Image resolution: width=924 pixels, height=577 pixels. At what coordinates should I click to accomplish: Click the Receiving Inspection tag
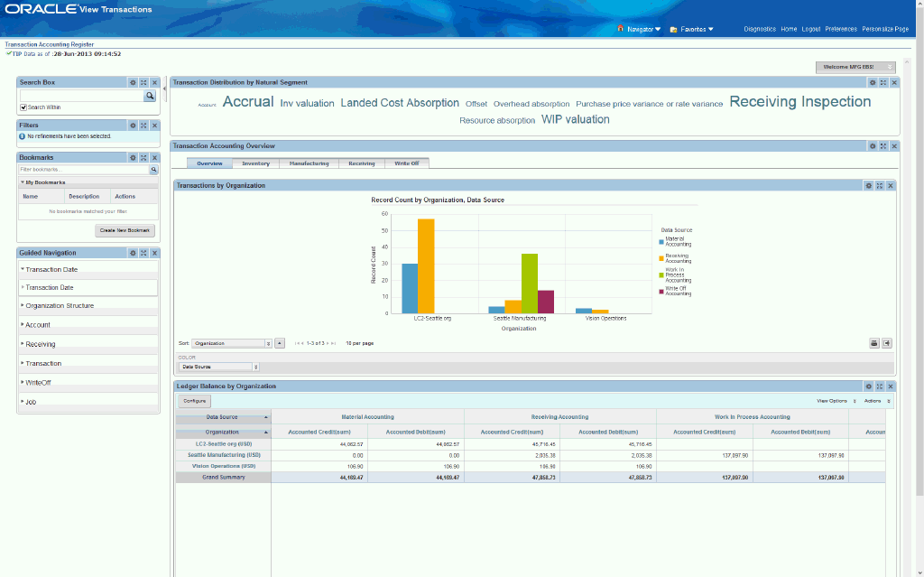point(800,101)
